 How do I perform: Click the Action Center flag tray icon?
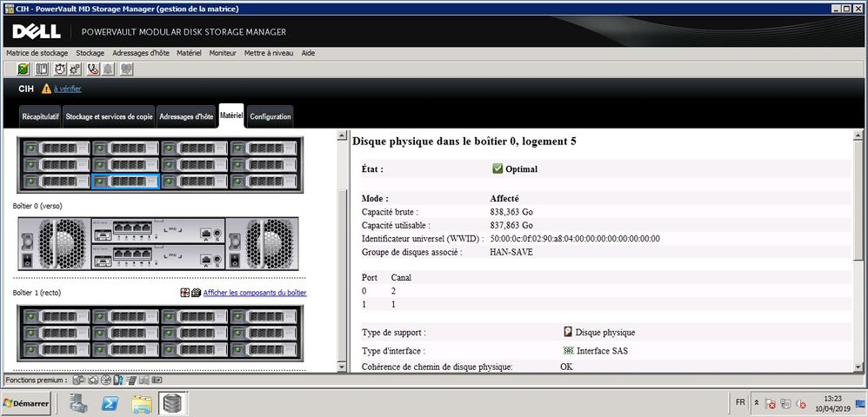point(771,404)
